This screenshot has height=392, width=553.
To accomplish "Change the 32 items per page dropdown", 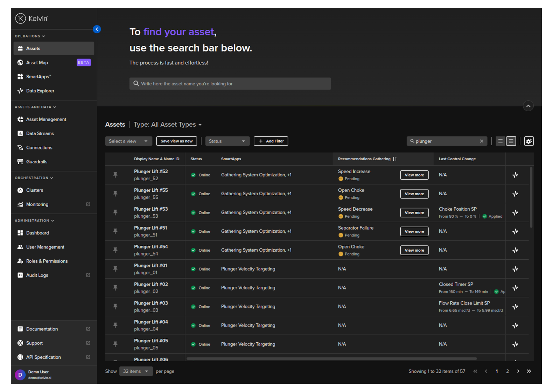I will (x=136, y=371).
